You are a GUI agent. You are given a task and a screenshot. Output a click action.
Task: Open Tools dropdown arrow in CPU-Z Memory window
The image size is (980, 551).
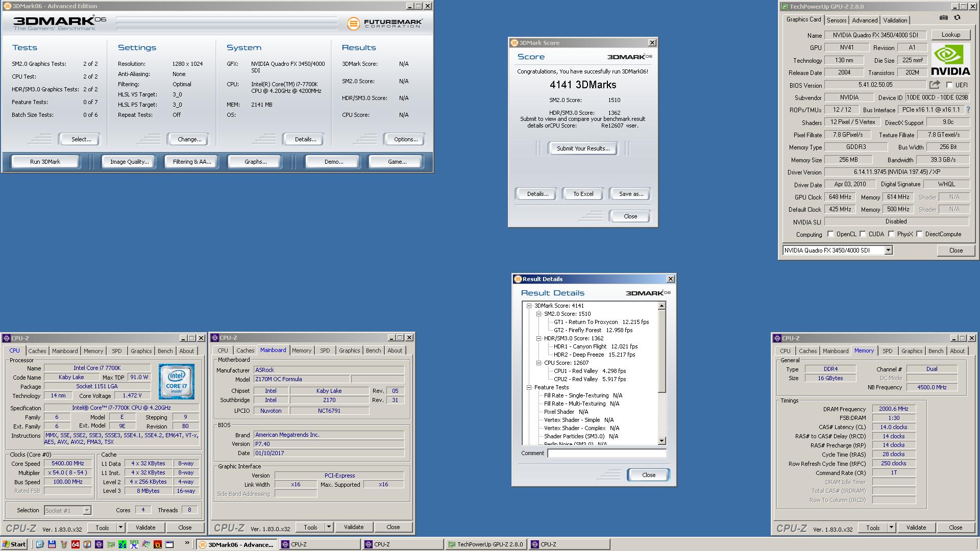(892, 528)
